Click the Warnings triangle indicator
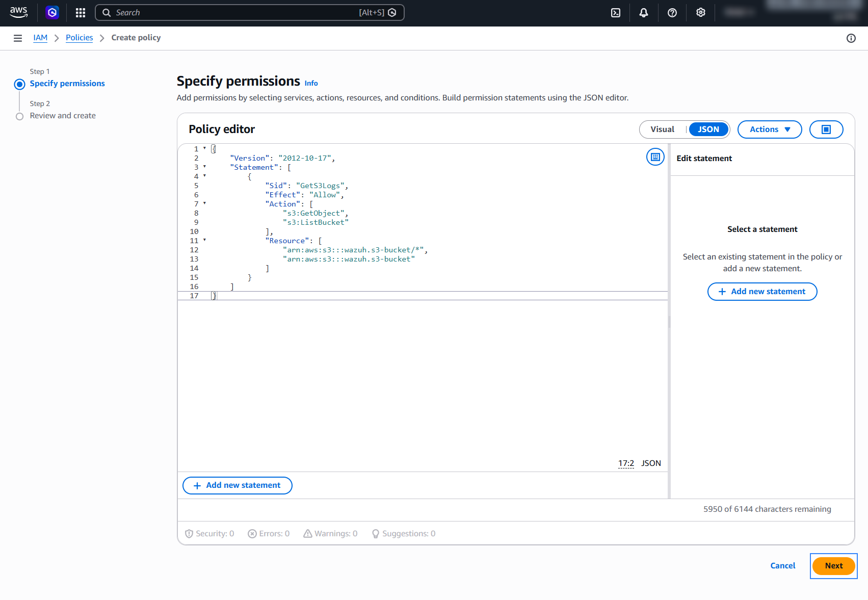This screenshot has height=600, width=868. pos(330,534)
